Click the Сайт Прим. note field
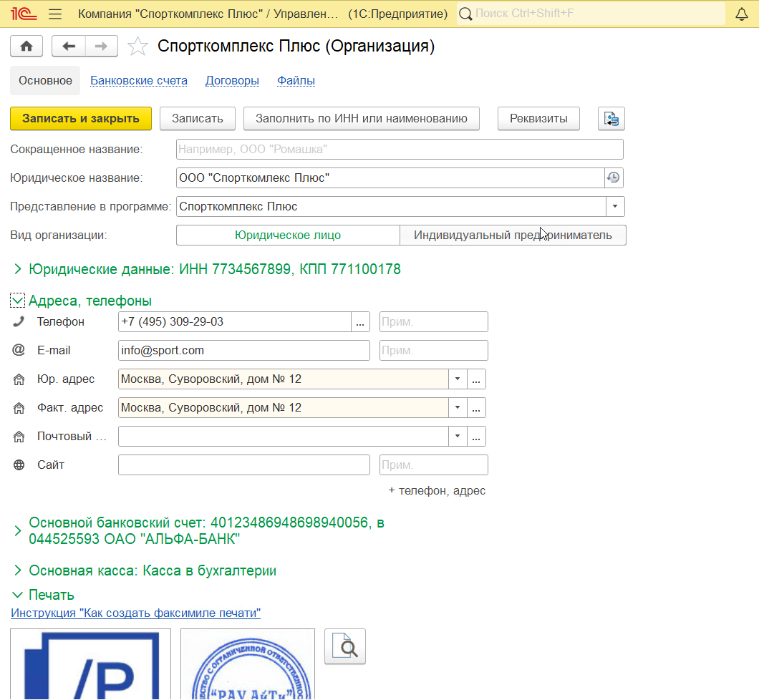 pos(434,465)
